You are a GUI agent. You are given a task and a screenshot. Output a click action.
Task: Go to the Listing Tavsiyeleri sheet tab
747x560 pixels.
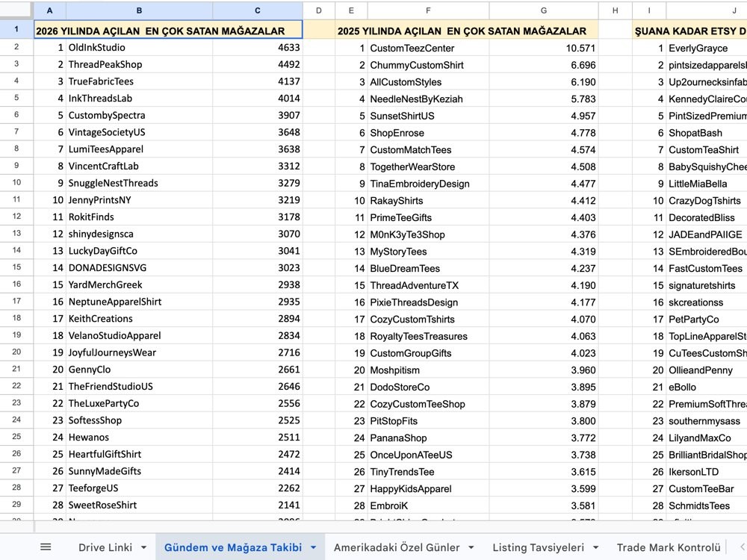pyautogui.click(x=539, y=547)
